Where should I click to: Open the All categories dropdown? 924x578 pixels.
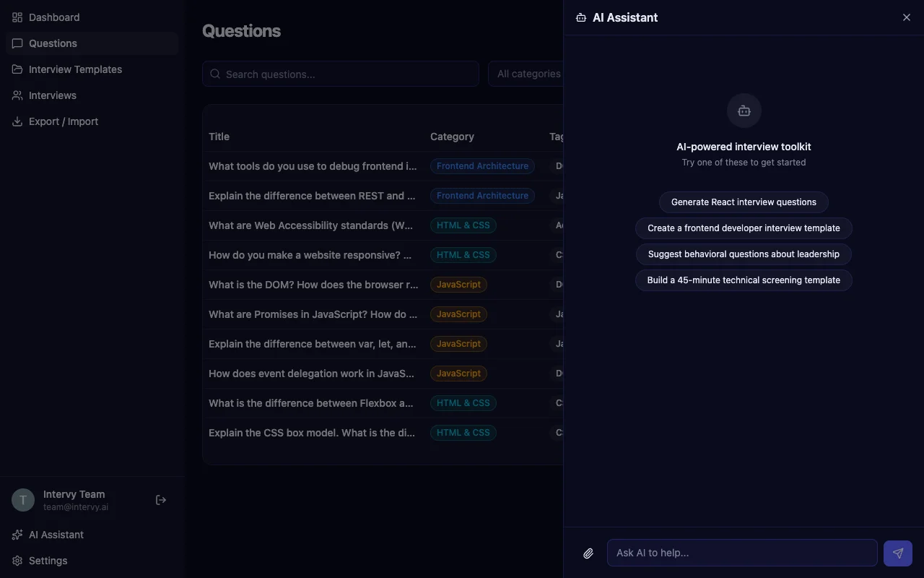529,74
